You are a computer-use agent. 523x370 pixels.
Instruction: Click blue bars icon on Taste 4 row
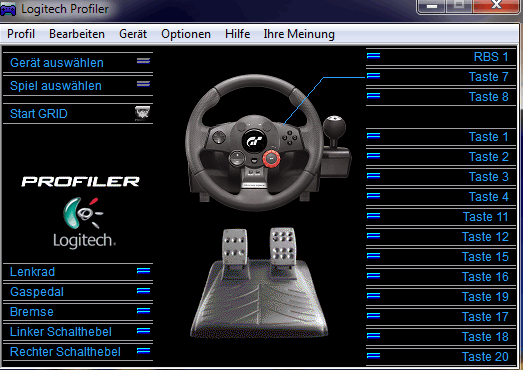pyautogui.click(x=374, y=196)
